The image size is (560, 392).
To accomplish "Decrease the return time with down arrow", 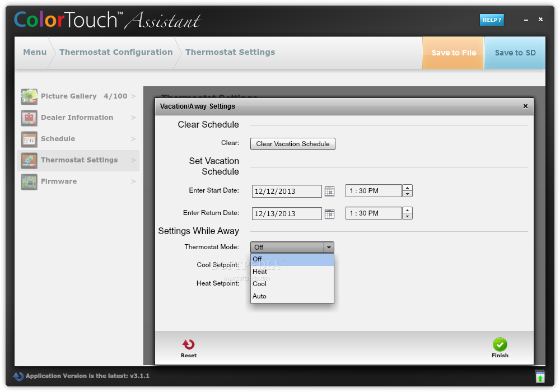I will (x=407, y=216).
